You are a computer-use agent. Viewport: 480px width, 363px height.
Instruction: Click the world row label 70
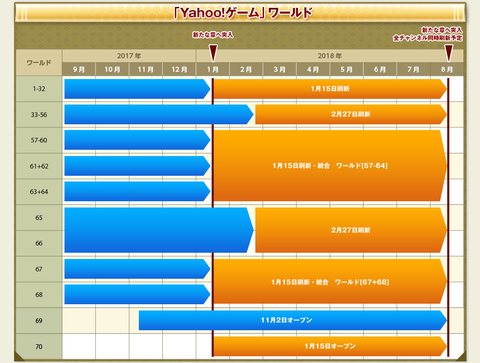point(39,347)
